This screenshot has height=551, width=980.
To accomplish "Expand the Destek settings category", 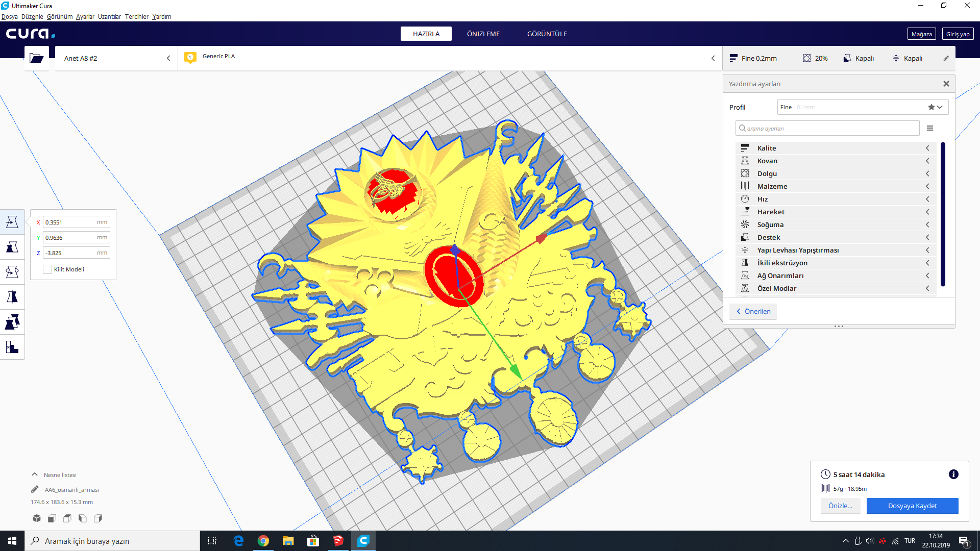I will click(x=836, y=237).
